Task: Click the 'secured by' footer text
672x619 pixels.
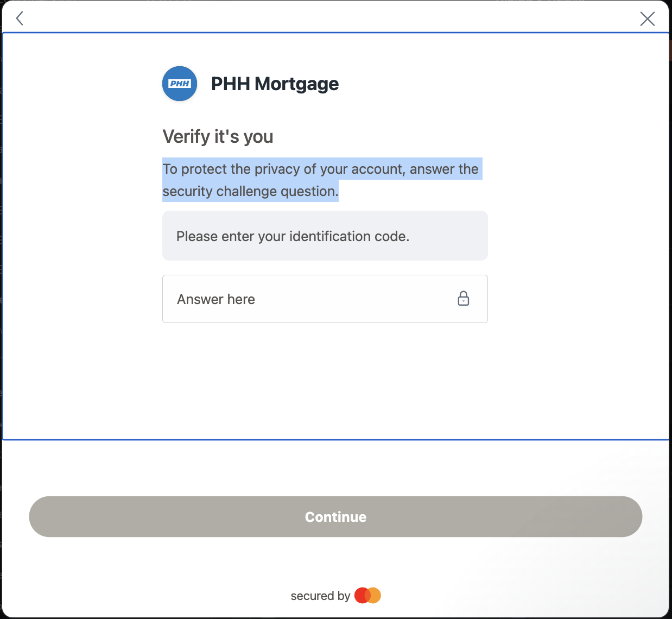Action: pos(320,596)
